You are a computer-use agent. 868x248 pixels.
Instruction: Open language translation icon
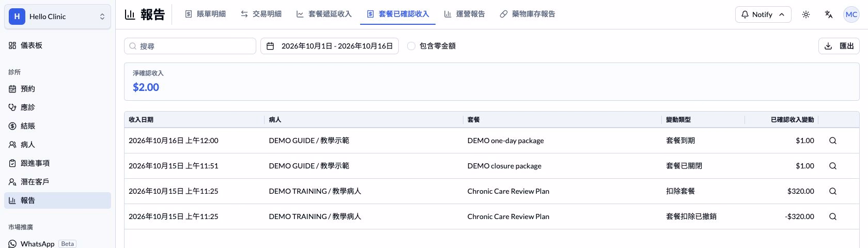(828, 14)
